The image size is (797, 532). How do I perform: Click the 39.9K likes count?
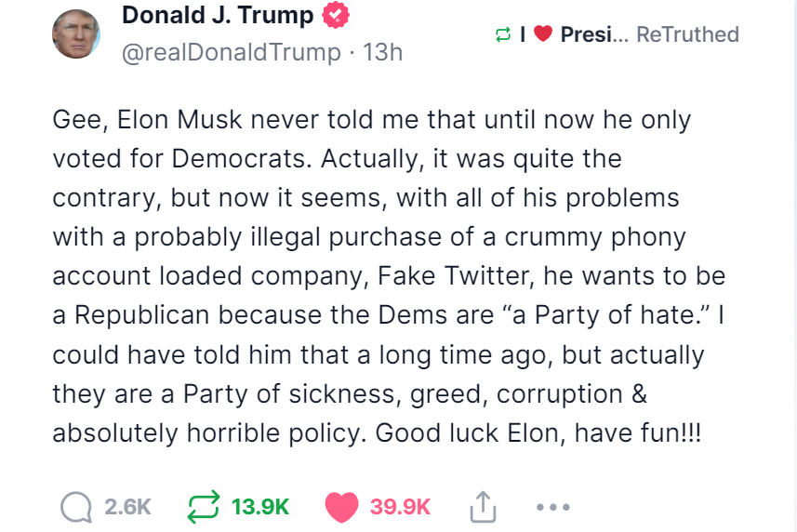[x=400, y=507]
